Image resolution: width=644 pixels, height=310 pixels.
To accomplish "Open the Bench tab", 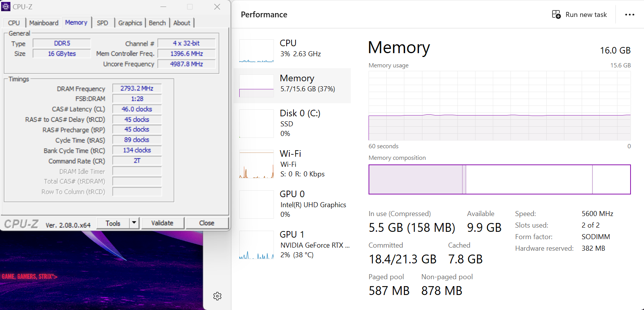I will point(157,23).
